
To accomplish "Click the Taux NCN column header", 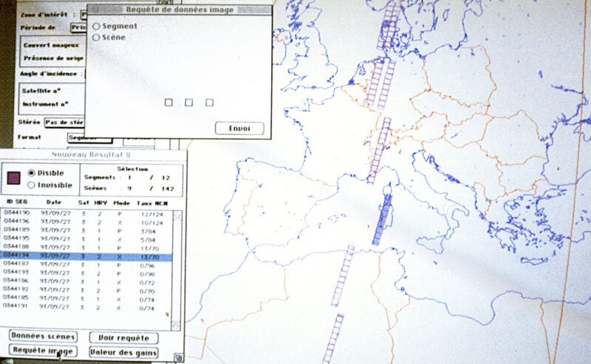I will pos(152,204).
